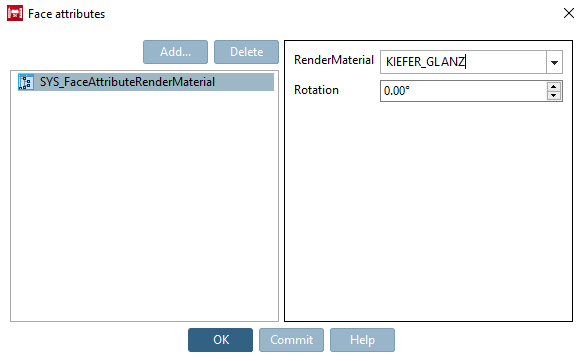Open the RenderMaterial dropdown arrow
This screenshot has width=582, height=361.
[x=554, y=62]
